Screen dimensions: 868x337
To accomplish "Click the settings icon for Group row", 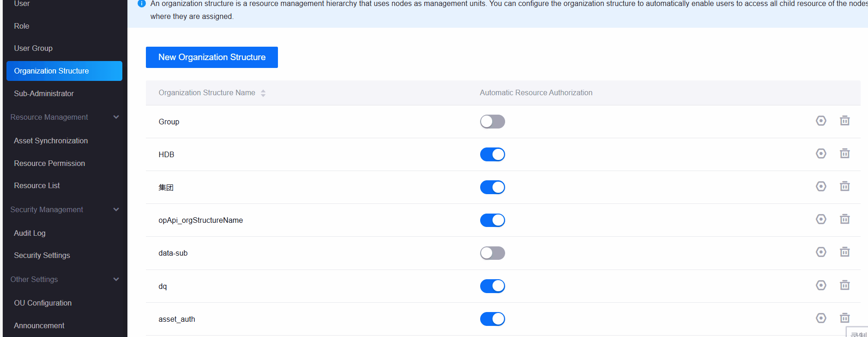I will (821, 121).
